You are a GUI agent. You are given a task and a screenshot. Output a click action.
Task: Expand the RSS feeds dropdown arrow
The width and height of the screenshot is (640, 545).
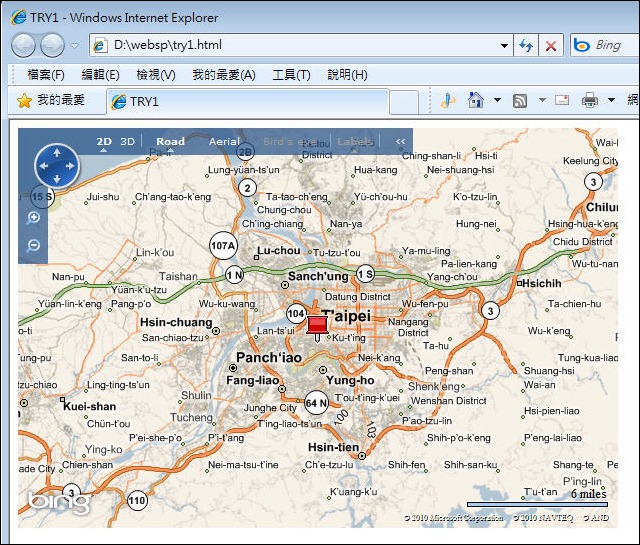[542, 100]
